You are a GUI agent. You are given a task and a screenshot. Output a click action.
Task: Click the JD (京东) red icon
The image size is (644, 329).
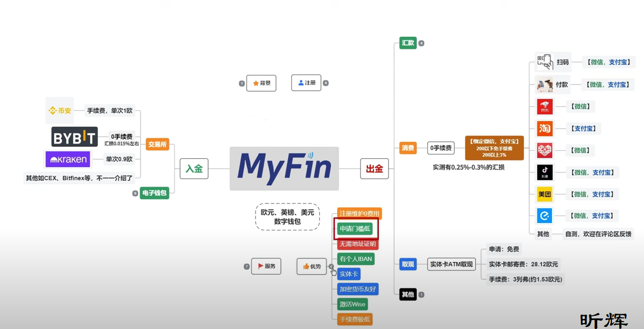(x=544, y=107)
